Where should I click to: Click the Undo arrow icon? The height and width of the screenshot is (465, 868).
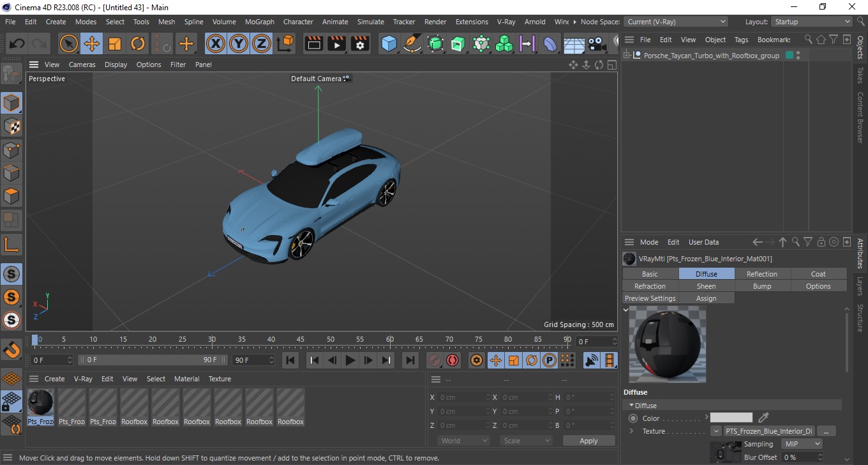pyautogui.click(x=17, y=44)
